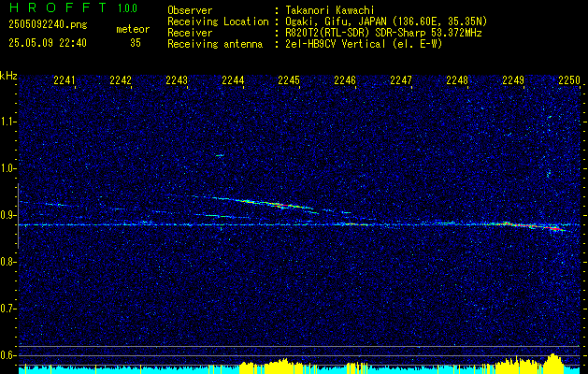This screenshot has width=588, height=374.
Task: Click the Receiver label
Action: [190, 33]
